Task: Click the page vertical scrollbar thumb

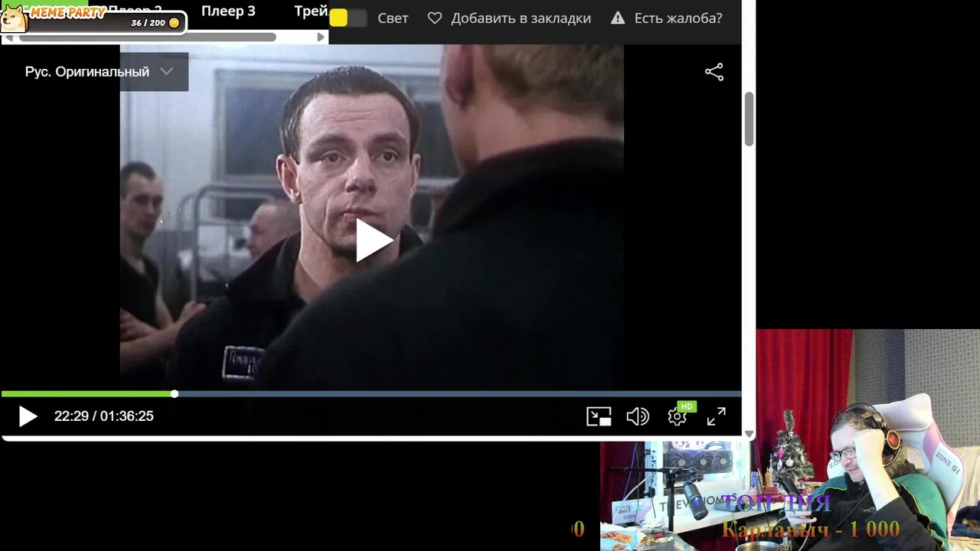Action: [750, 119]
